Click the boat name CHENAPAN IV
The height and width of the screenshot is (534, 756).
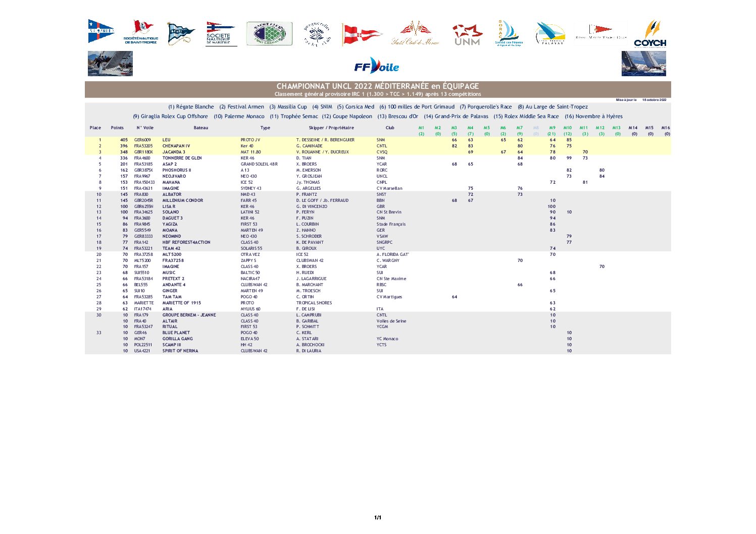click(x=176, y=146)
